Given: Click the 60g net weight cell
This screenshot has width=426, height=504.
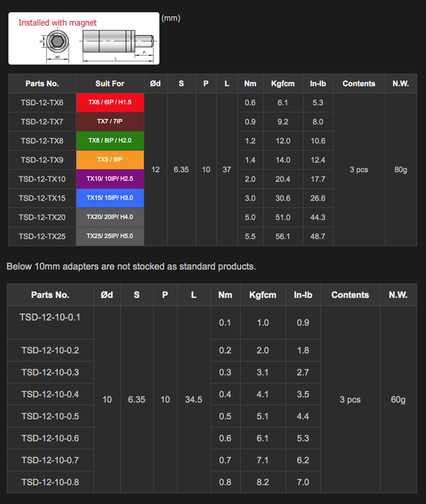Looking at the screenshot, I should [398, 400].
